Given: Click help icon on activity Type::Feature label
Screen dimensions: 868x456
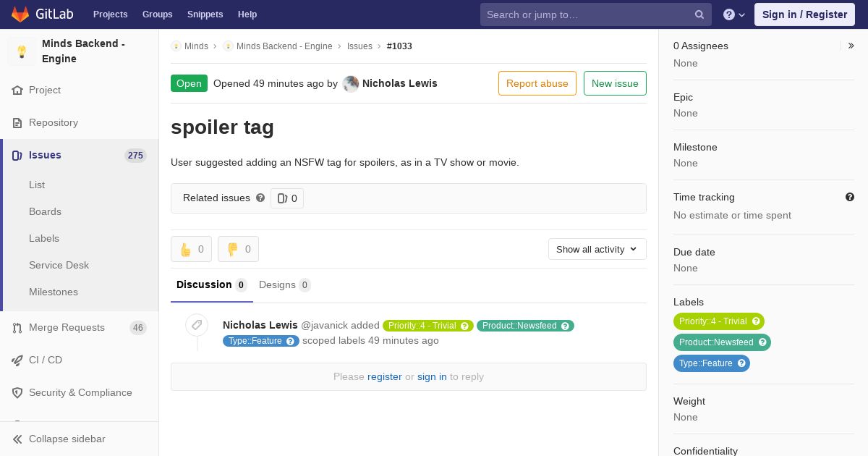Looking at the screenshot, I should click(291, 341).
